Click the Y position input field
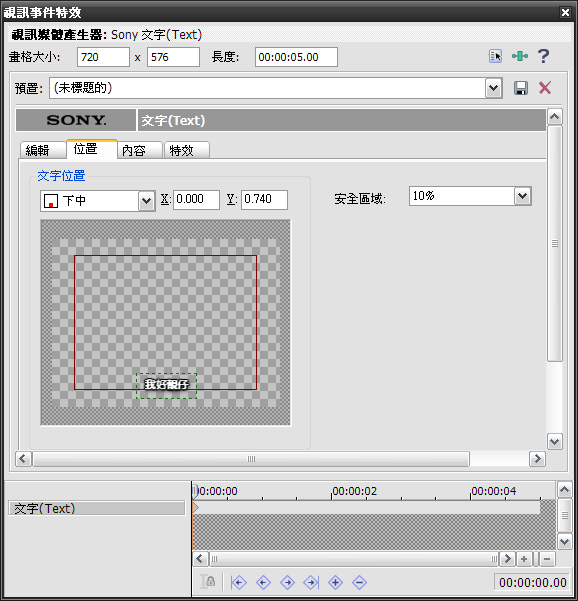Viewport: 578px width, 601px height. pyautogui.click(x=264, y=199)
